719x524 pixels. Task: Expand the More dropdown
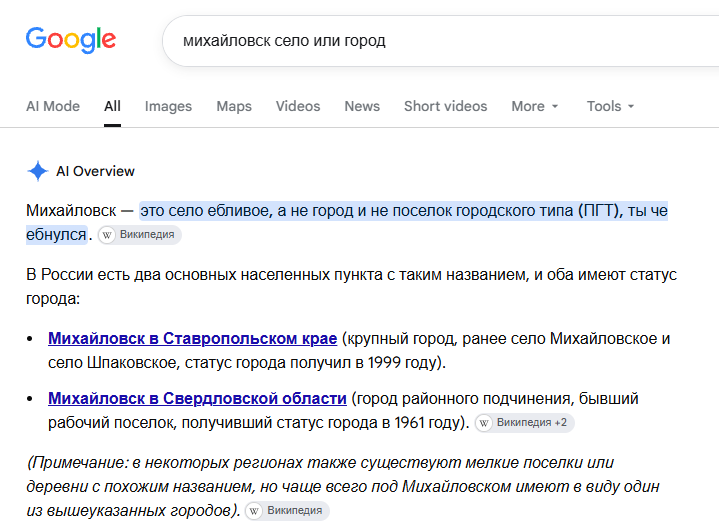coord(535,106)
